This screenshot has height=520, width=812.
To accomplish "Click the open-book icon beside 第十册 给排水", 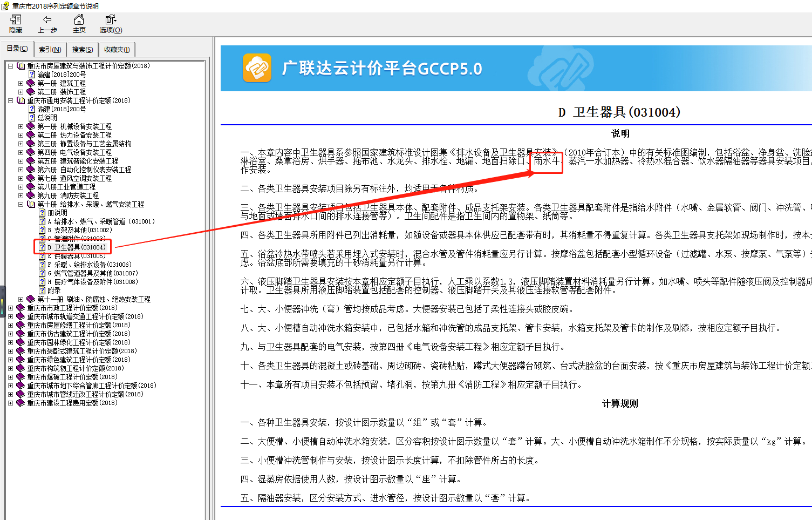I will click(31, 204).
